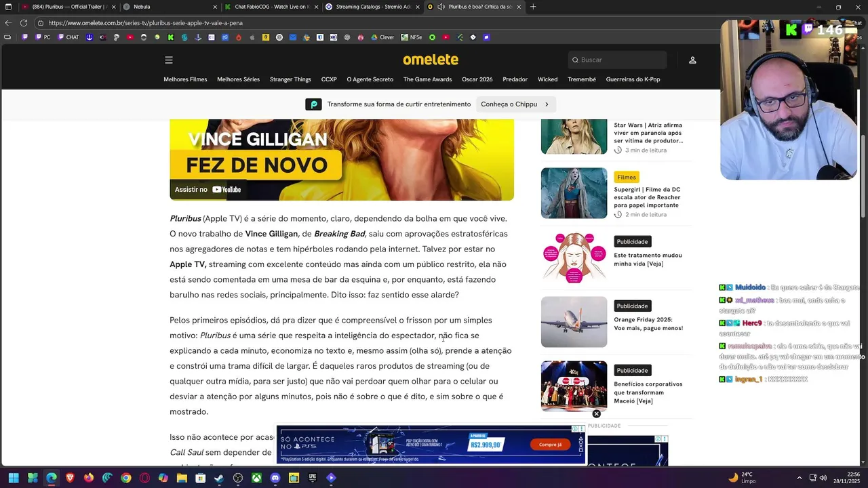Open the user account icon

point(692,60)
